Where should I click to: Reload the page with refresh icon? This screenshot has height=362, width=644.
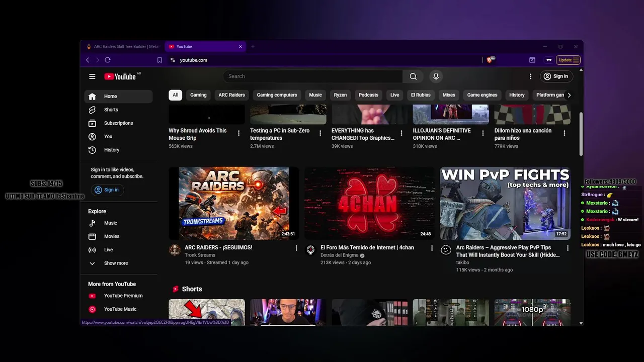107,60
